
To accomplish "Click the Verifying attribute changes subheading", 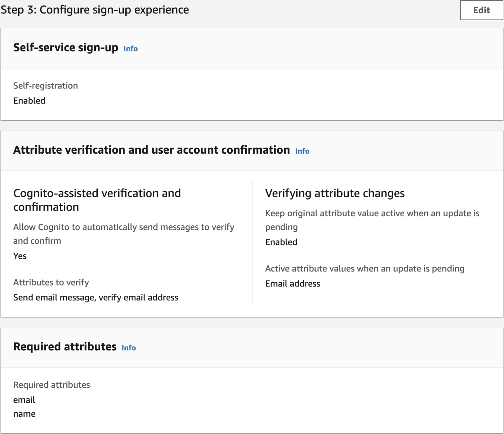I will [335, 193].
